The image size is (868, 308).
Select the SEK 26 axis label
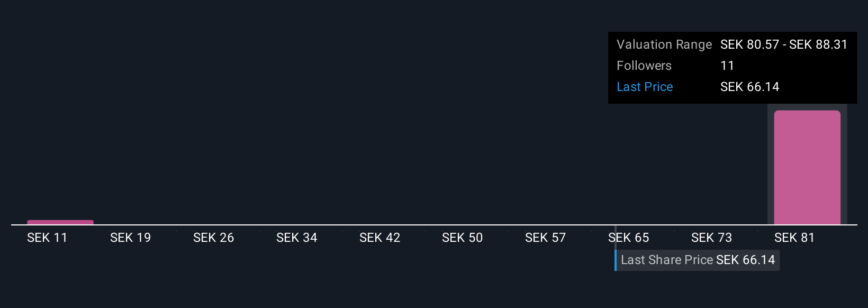(213, 238)
